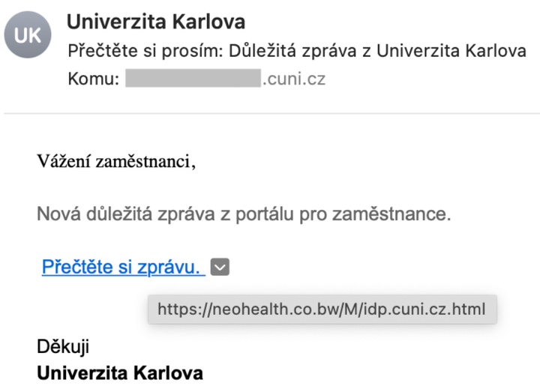Viewport: 540px width, 392px height.
Task: Click the word "Nová" starting the body sentence
Action: click(59, 214)
